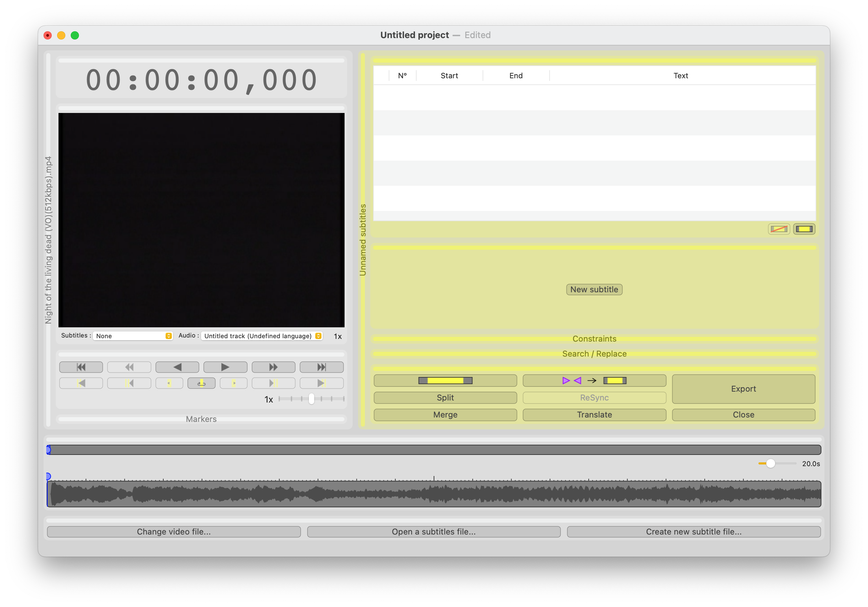
Task: Click the Export button
Action: [743, 389]
